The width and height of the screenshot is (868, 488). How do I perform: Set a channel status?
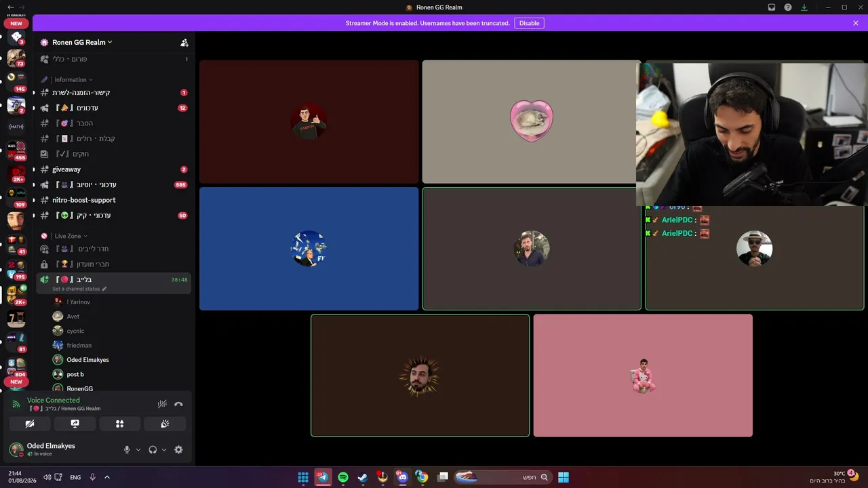click(79, 289)
